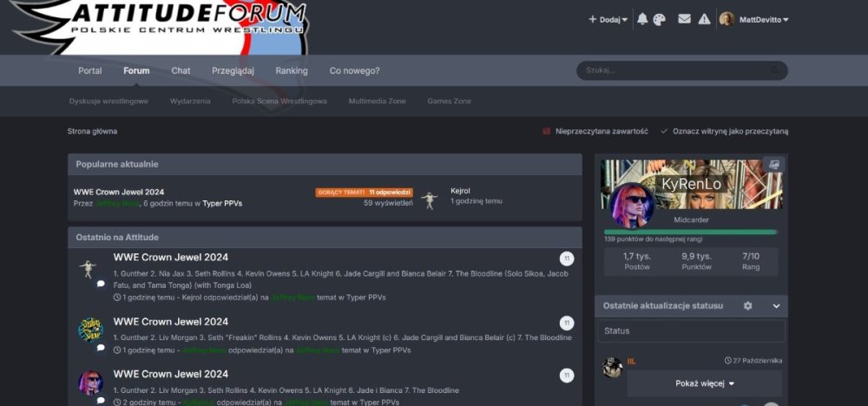Open the Ranking menu item
Image resolution: width=868 pixels, height=406 pixels.
pos(292,71)
